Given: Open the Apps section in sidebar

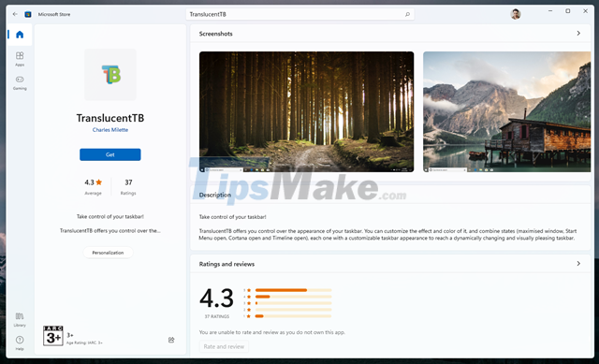Looking at the screenshot, I should point(20,59).
